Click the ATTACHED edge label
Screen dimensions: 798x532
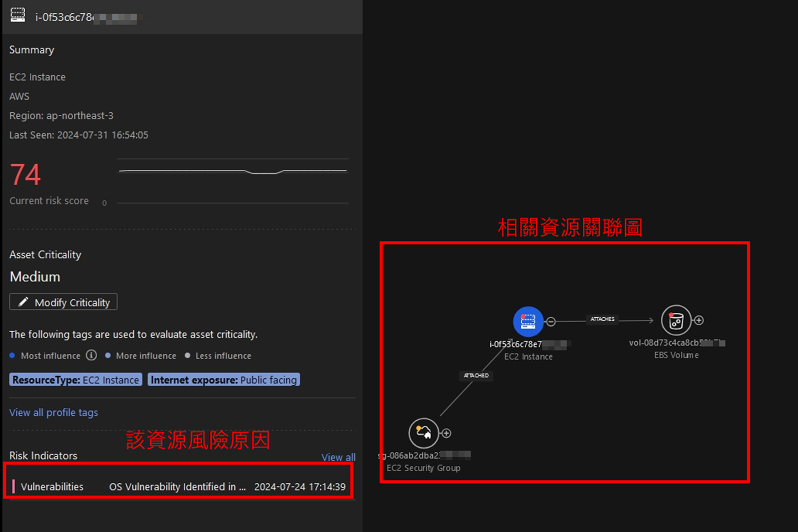coord(476,376)
